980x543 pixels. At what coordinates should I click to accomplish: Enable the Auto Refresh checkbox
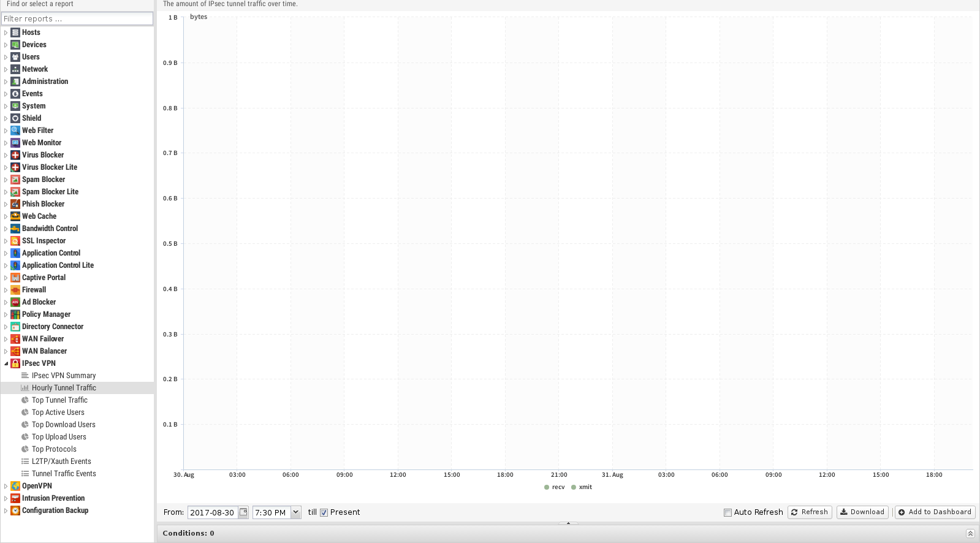click(727, 512)
